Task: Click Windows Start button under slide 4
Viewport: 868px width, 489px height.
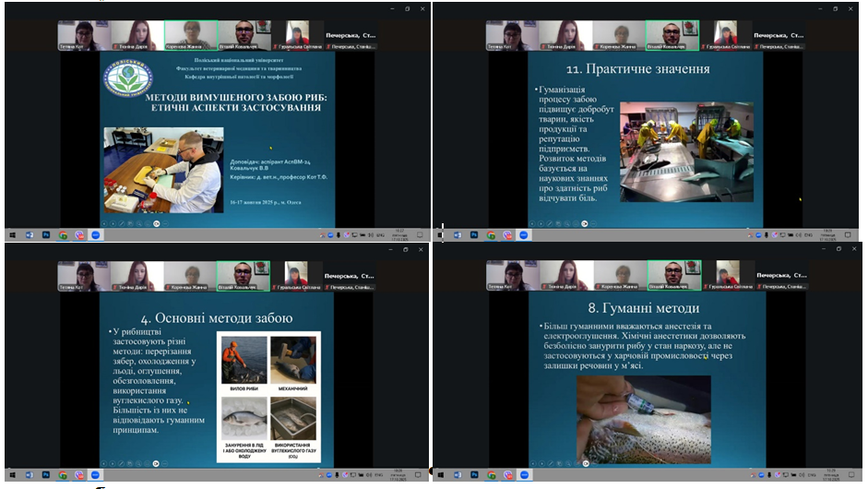Action: click(10, 474)
